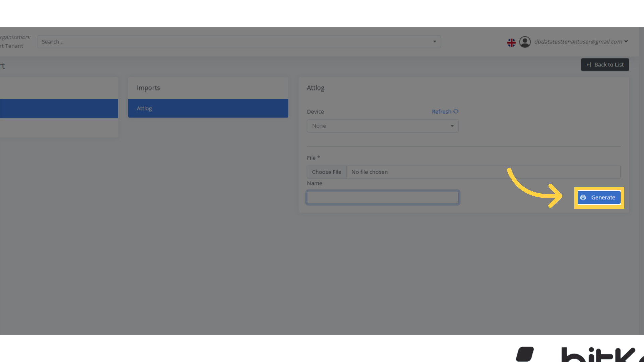Open the user avatar profile icon

point(525,42)
